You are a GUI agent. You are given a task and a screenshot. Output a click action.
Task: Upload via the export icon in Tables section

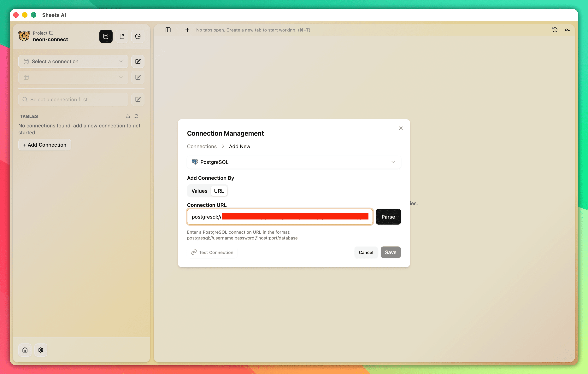pyautogui.click(x=128, y=116)
